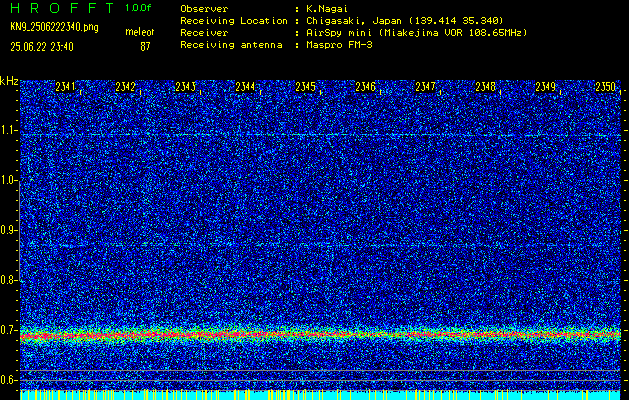Image resolution: width=629 pixels, height=400 pixels.
Task: Click the 2342 time marker
Action: click(x=126, y=87)
